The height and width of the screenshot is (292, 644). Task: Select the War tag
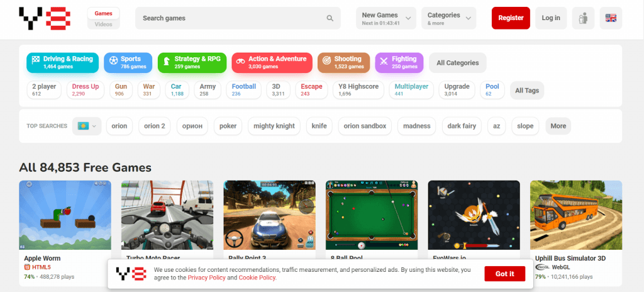(148, 90)
